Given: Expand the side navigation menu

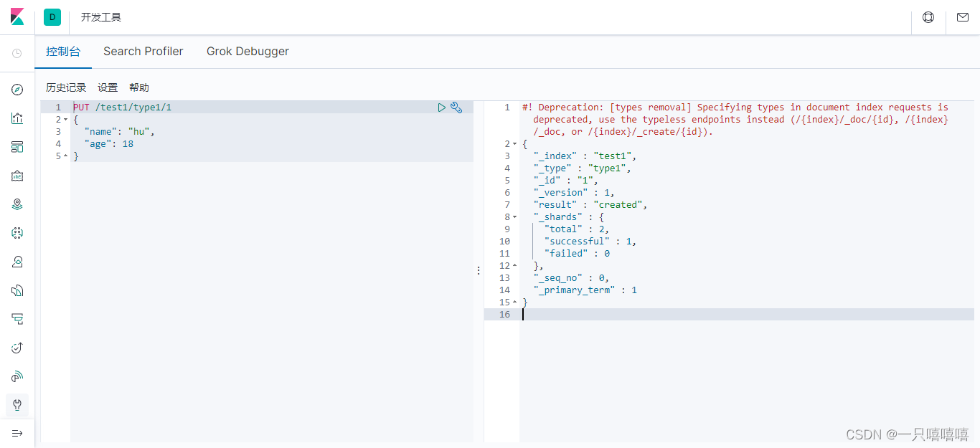Looking at the screenshot, I should tap(17, 433).
